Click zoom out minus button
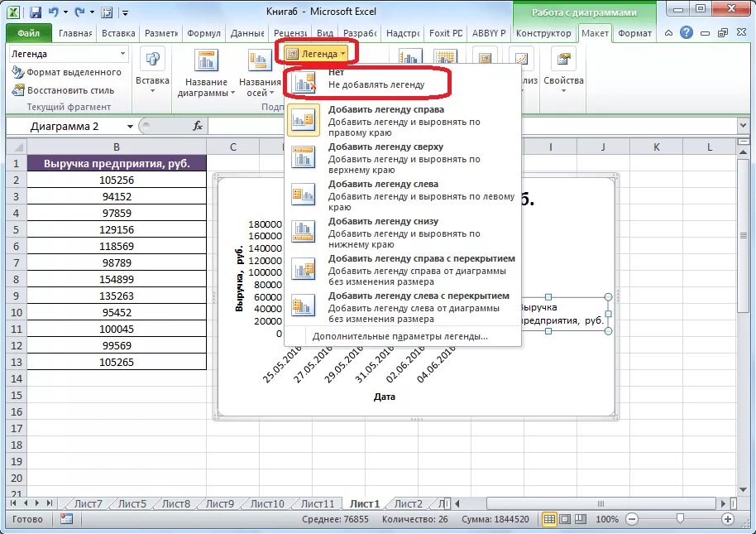756x534 pixels. (x=632, y=519)
